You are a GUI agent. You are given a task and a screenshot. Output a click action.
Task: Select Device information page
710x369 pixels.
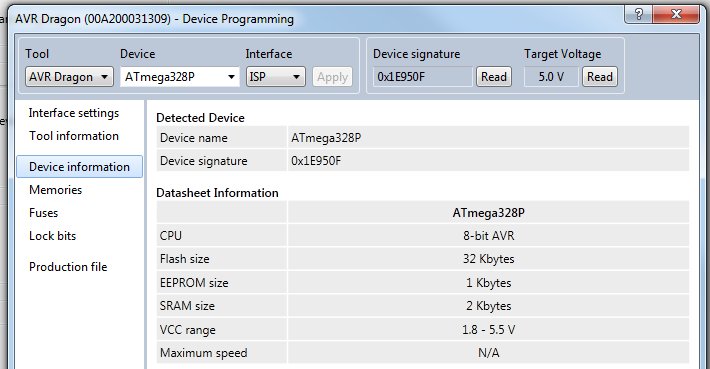(x=80, y=167)
